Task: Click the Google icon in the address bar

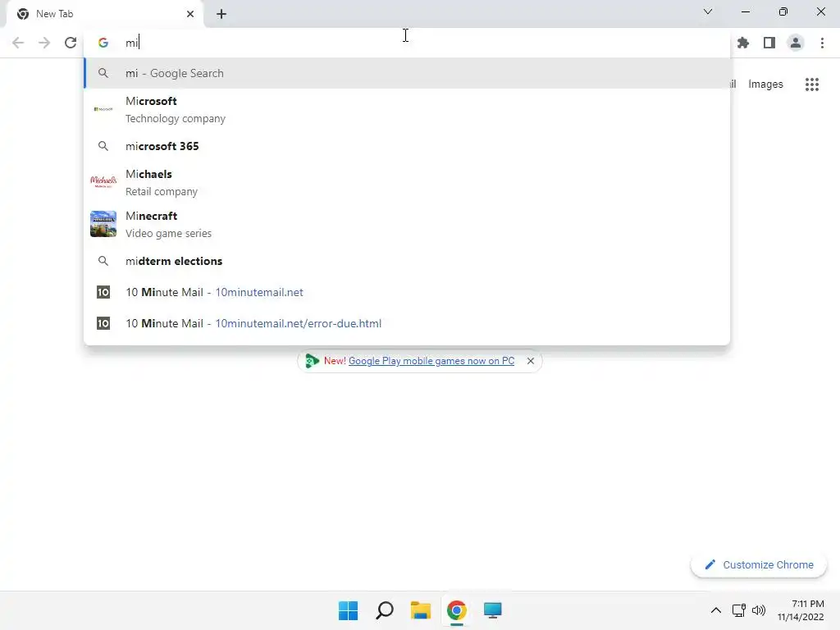Action: (103, 43)
